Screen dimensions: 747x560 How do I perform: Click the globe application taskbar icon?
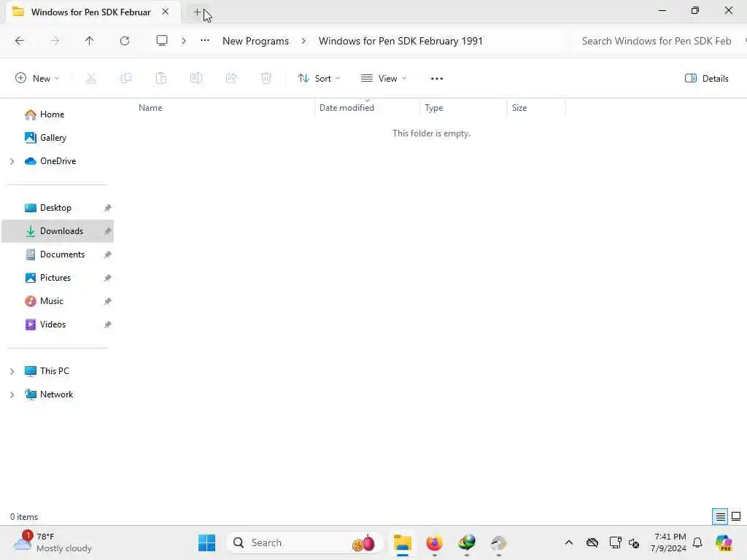pos(467,542)
